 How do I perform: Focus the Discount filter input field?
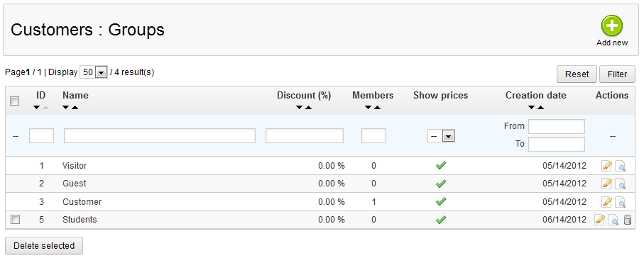(305, 136)
